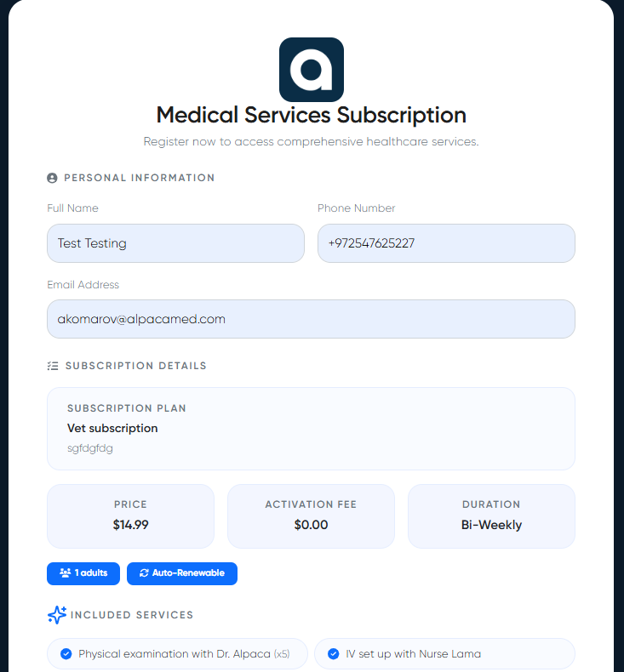Viewport: 624px width, 672px height.
Task: Click the Bi-Weekly Duration card
Action: 491,516
